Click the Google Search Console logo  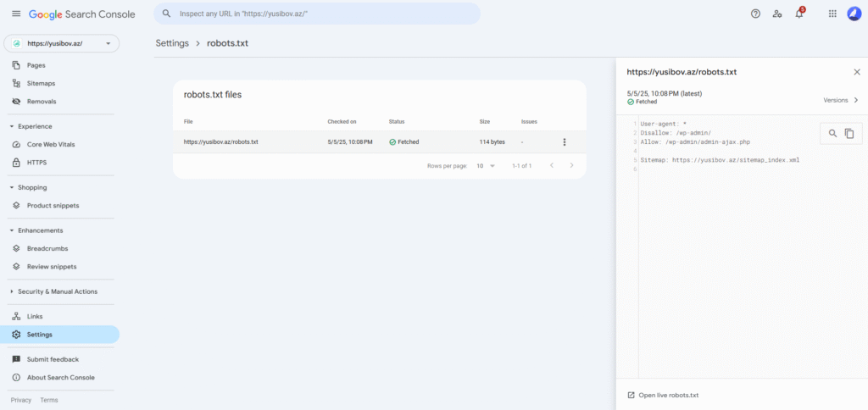82,14
